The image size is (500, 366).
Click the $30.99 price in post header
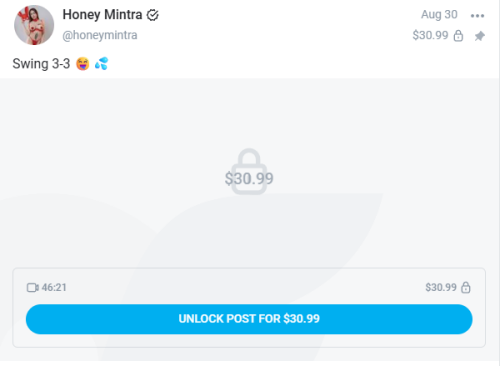(x=430, y=35)
